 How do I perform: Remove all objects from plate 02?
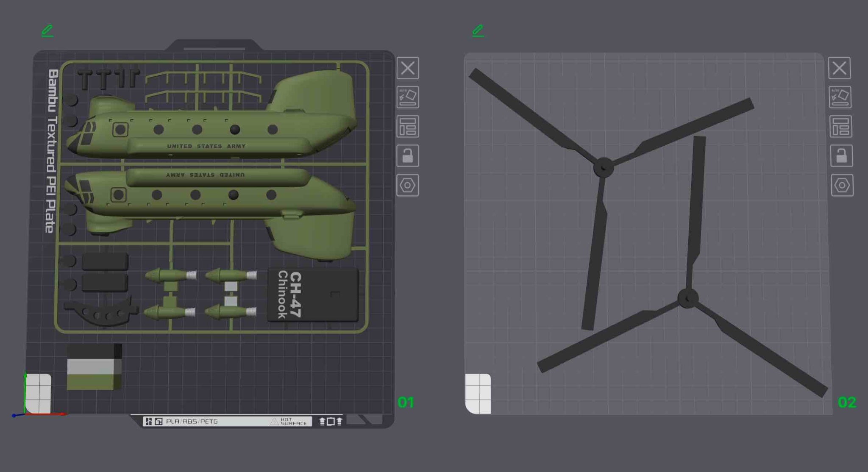tap(839, 68)
